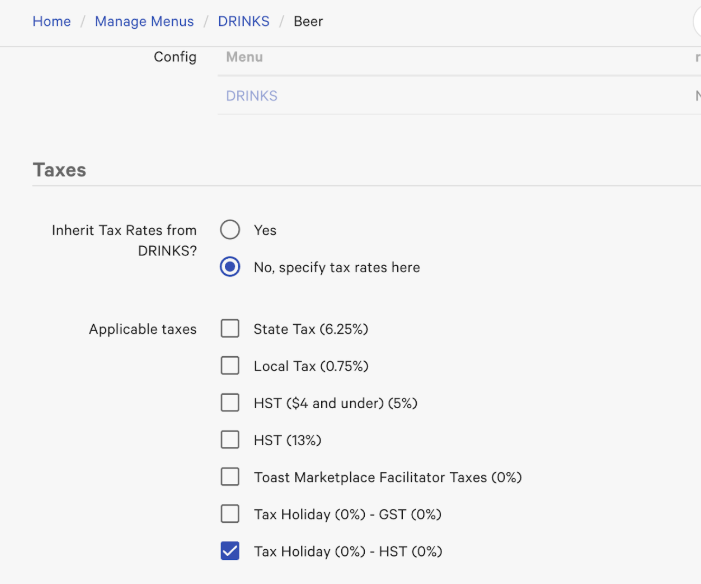Enable the State Tax (6.25%) checkbox
The width and height of the screenshot is (701, 584).
(x=230, y=329)
